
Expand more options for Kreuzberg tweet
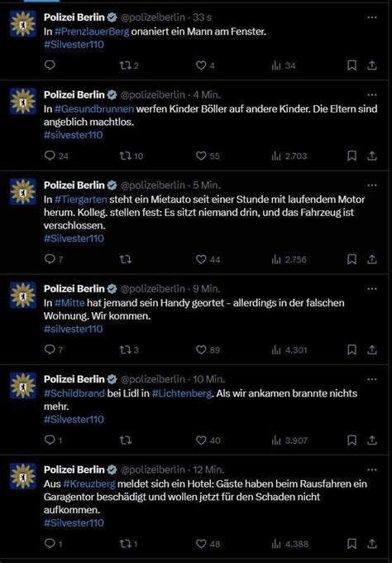pyautogui.click(x=372, y=469)
